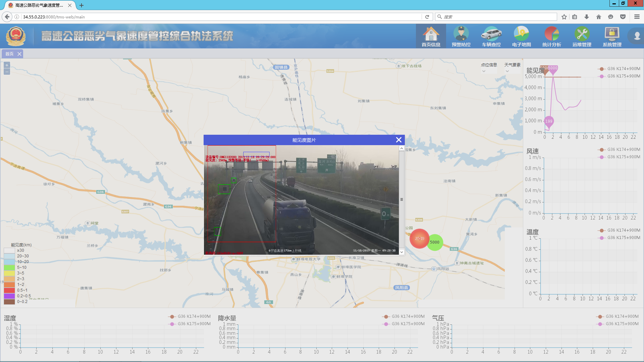This screenshot has width=644, height=362.
Task: Click the map zoom in button
Action: [x=7, y=65]
